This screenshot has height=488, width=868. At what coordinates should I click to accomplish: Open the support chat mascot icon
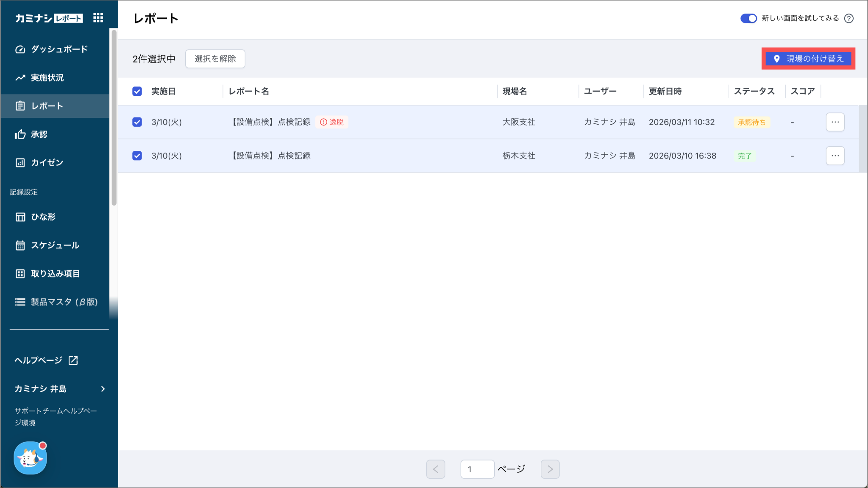30,458
